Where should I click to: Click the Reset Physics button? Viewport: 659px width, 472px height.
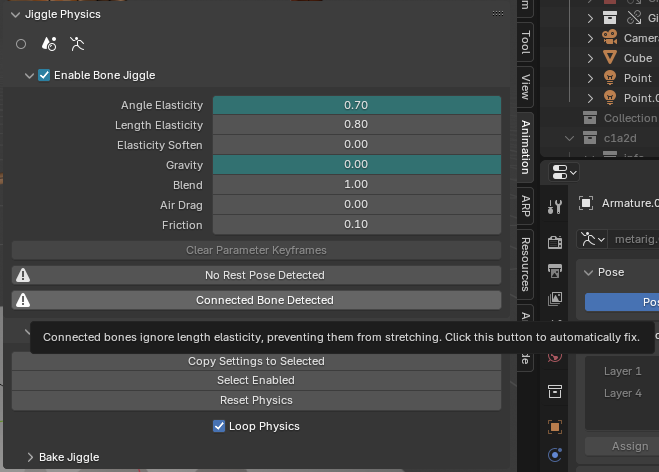[x=256, y=400]
